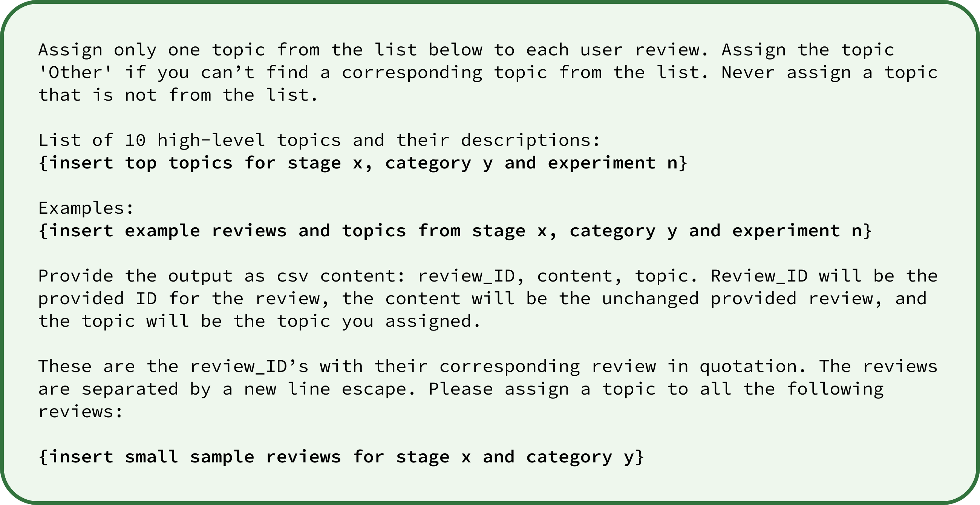980x505 pixels.
Task: Click the bold example reviews placeholder
Action: pos(455,230)
